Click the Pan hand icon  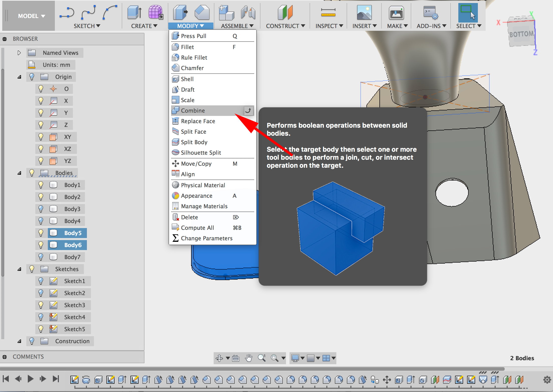point(249,358)
